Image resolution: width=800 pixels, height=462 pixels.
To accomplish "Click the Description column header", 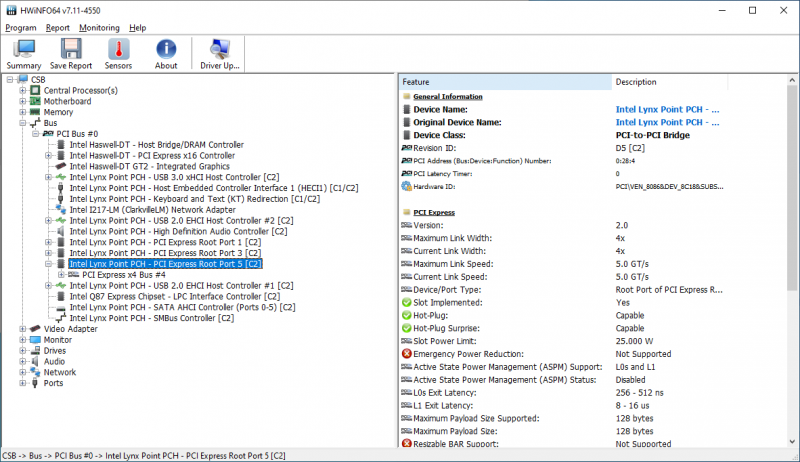I will 669,82.
